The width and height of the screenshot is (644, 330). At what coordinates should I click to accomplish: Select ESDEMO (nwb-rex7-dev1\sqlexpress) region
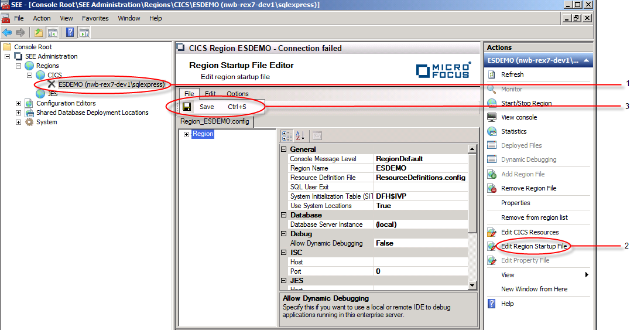coord(111,84)
